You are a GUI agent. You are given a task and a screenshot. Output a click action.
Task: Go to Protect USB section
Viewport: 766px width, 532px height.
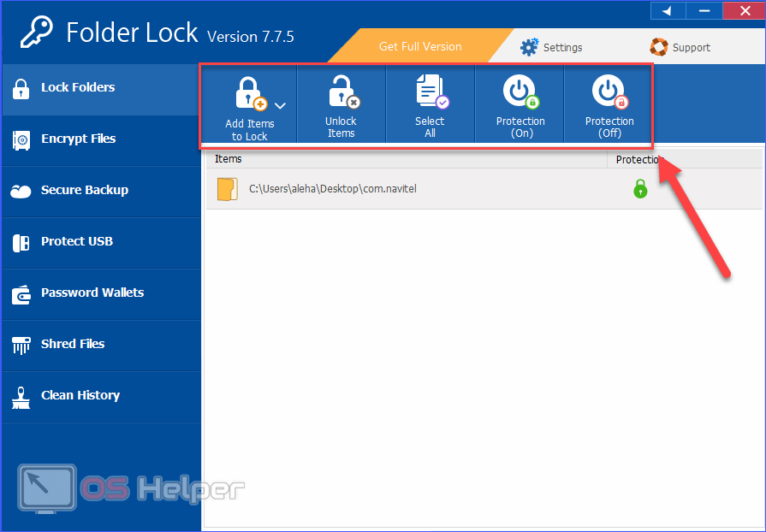click(x=76, y=241)
